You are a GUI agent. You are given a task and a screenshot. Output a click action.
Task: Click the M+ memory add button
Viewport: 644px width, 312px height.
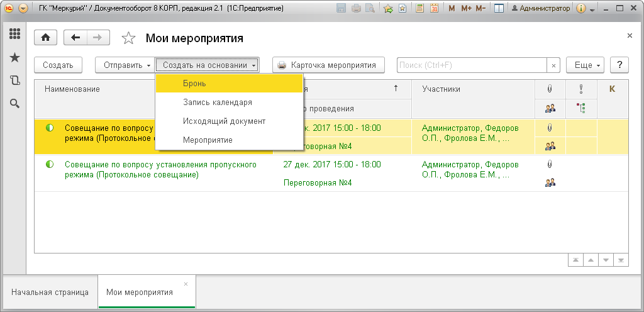(466, 8)
